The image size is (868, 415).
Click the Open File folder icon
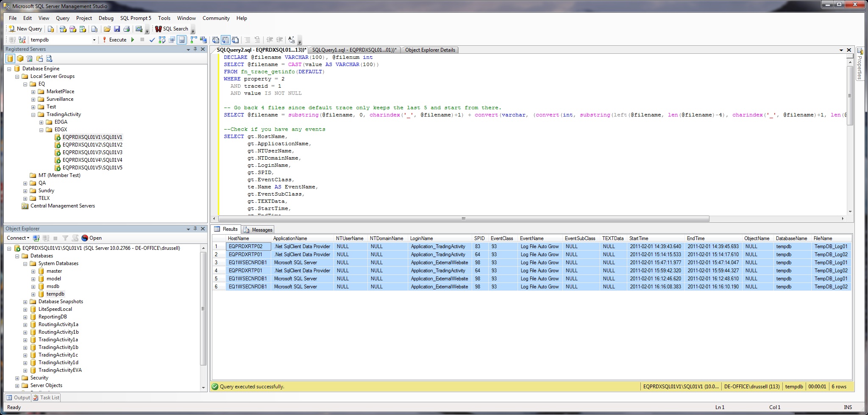click(107, 29)
